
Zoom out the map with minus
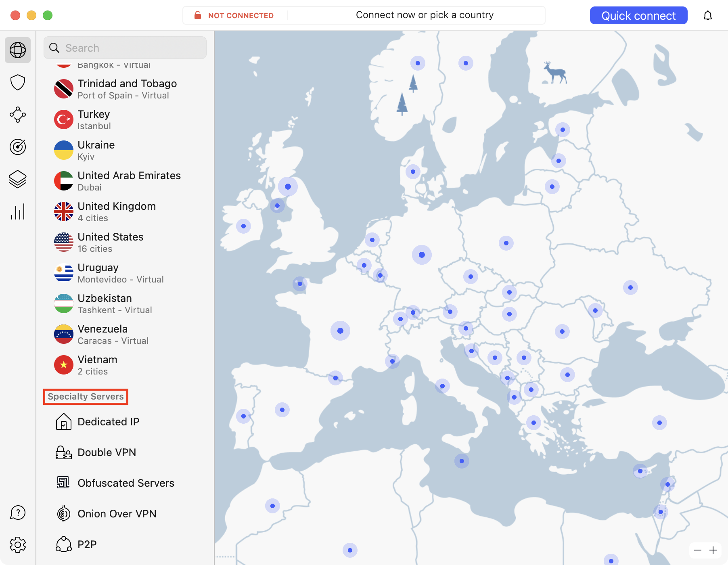tap(698, 550)
